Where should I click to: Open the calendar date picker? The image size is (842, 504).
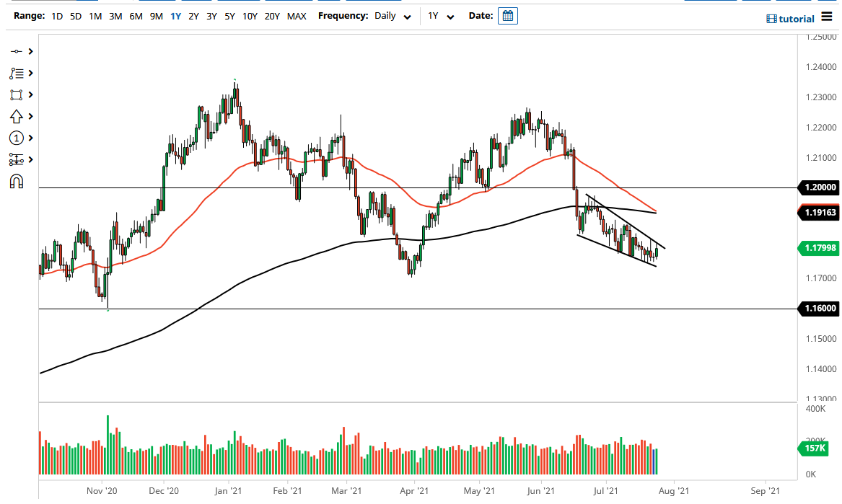(507, 15)
